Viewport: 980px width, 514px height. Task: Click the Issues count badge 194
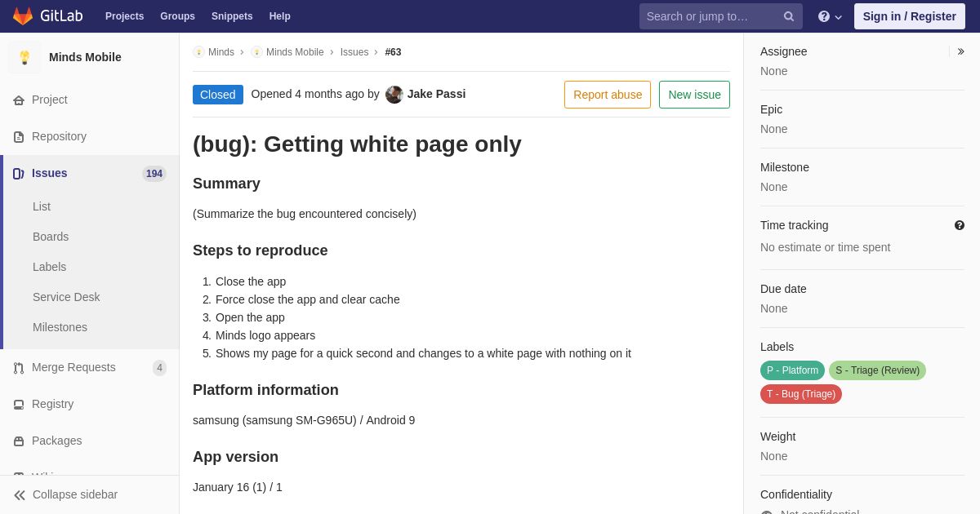coord(154,174)
